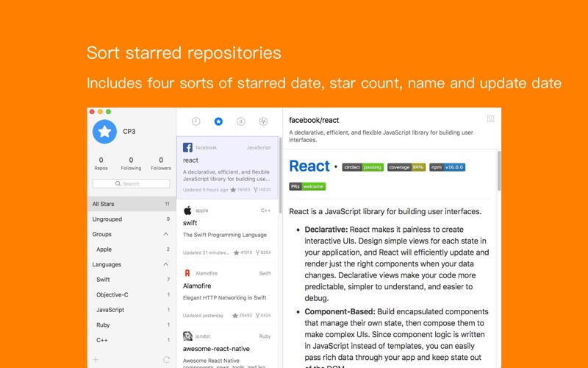Refresh starred repositories with reload icon
The height and width of the screenshot is (368, 588).
coord(167,360)
